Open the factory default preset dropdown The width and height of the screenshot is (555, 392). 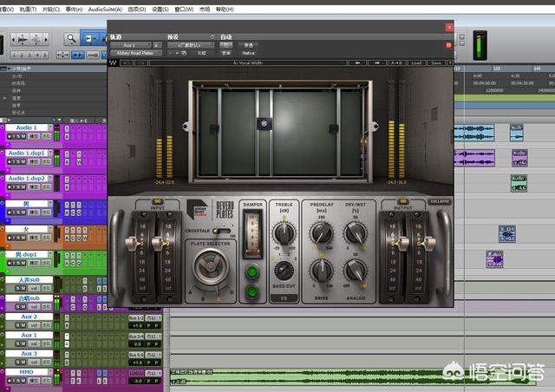(x=191, y=45)
